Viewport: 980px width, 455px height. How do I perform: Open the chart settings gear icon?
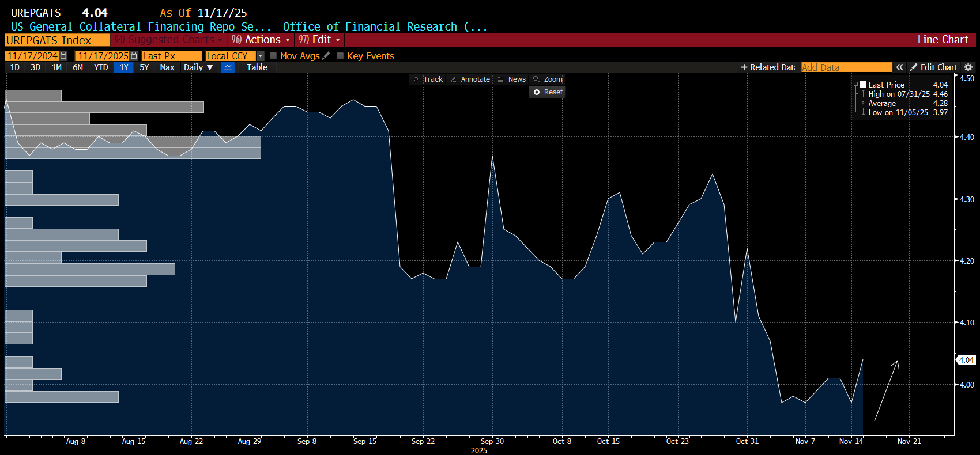click(x=968, y=67)
